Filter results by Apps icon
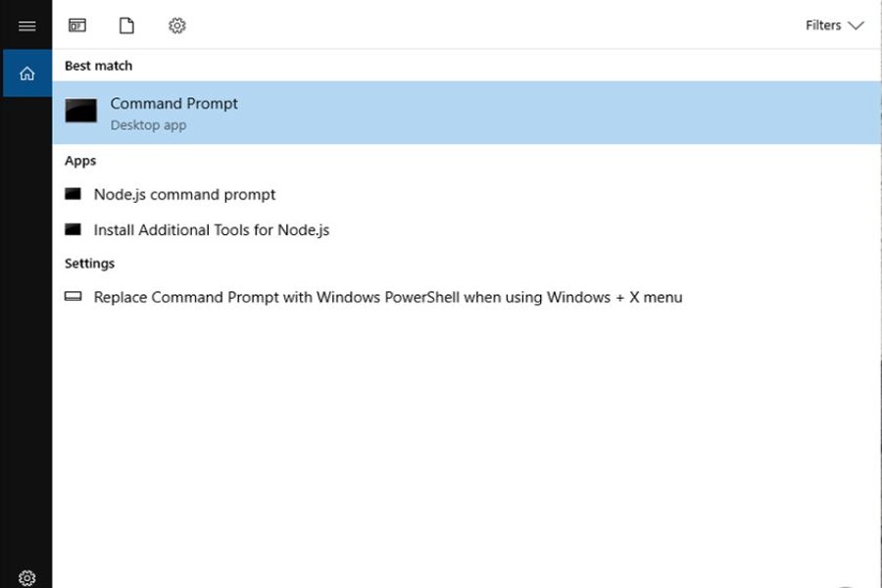The width and height of the screenshot is (882, 588). [x=77, y=25]
